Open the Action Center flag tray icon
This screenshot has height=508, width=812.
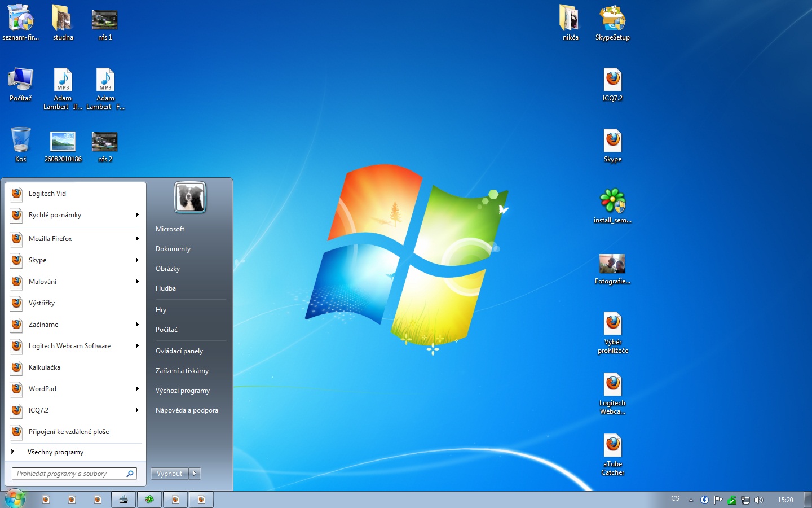(x=718, y=500)
